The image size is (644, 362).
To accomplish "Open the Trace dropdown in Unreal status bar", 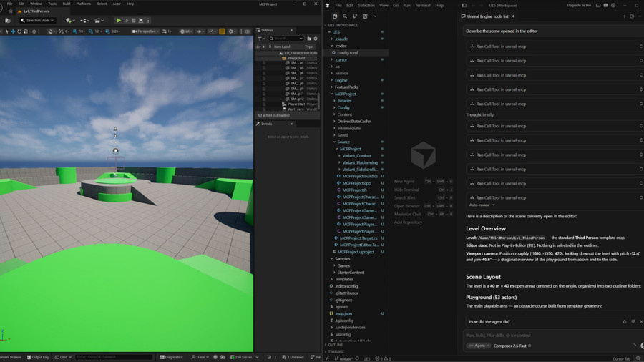I will tap(200, 357).
